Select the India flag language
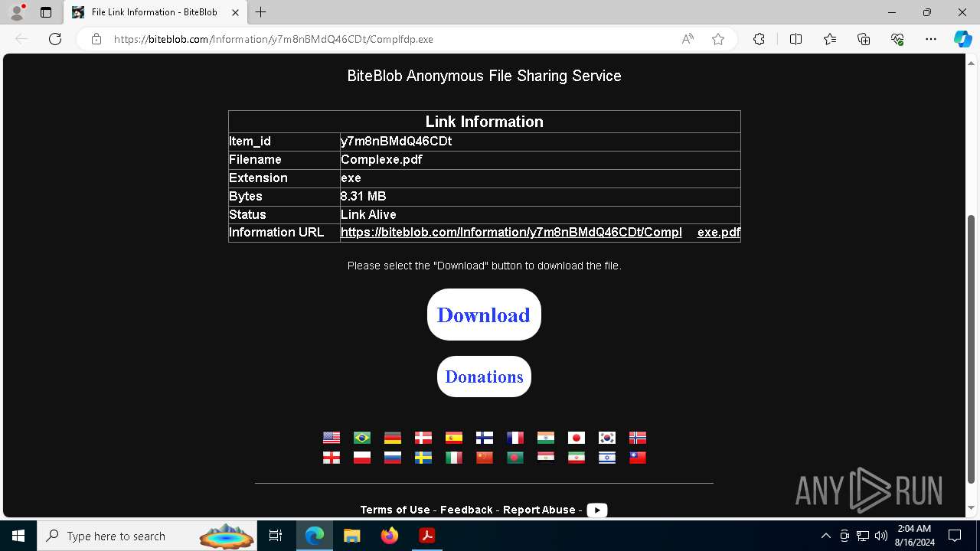The width and height of the screenshot is (980, 551). (x=546, y=438)
